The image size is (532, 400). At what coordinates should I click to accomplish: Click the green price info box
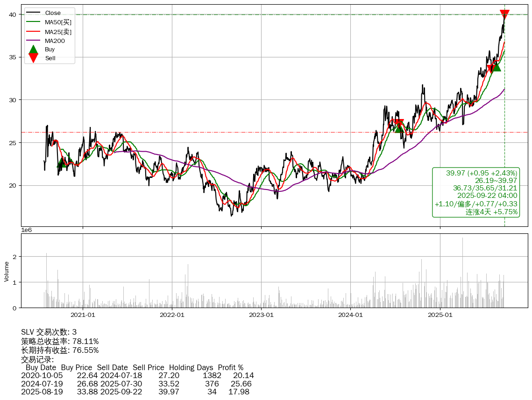coord(476,192)
